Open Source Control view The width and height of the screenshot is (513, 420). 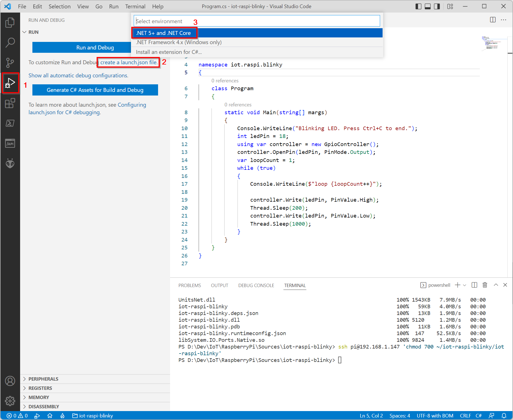click(x=10, y=63)
